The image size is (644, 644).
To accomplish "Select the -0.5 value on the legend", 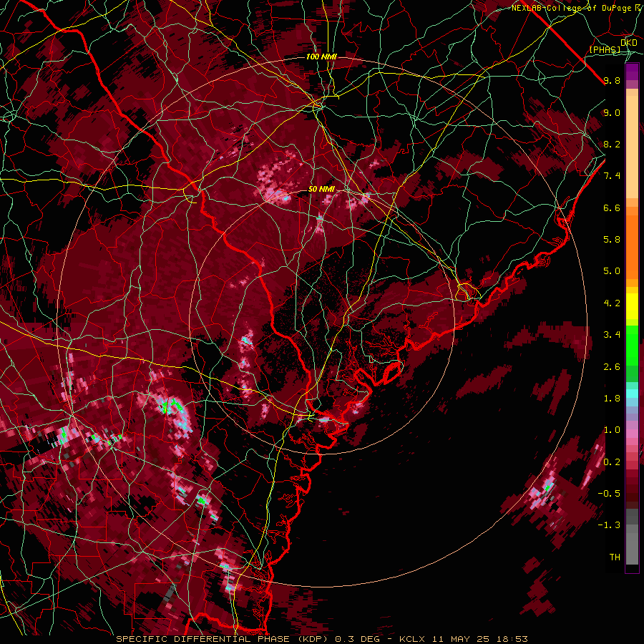I will point(609,494).
